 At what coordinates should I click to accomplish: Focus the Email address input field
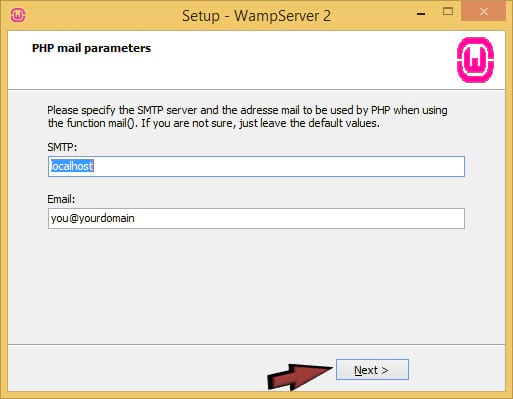click(x=256, y=218)
